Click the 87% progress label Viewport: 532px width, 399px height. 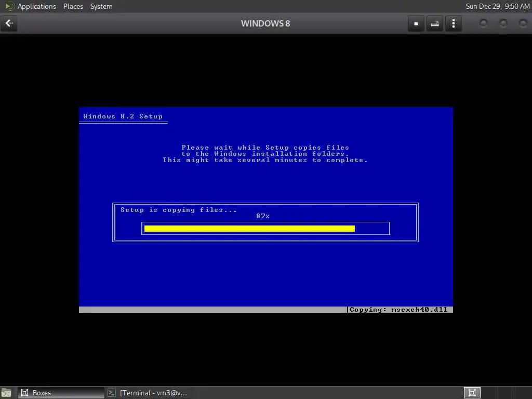[x=263, y=216]
